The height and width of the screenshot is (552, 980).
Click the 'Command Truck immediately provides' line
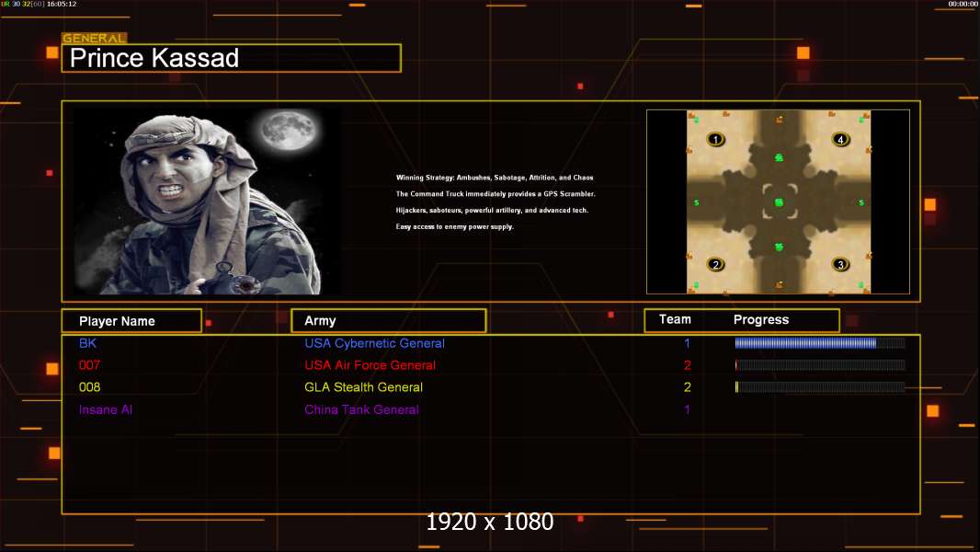[496, 194]
